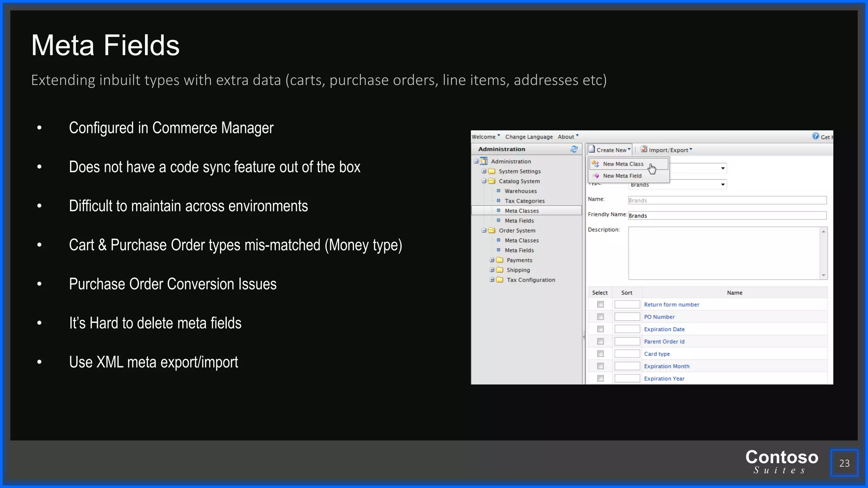Select Meta Fields under Order System
This screenshot has width=868, height=488.
pyautogui.click(x=519, y=250)
